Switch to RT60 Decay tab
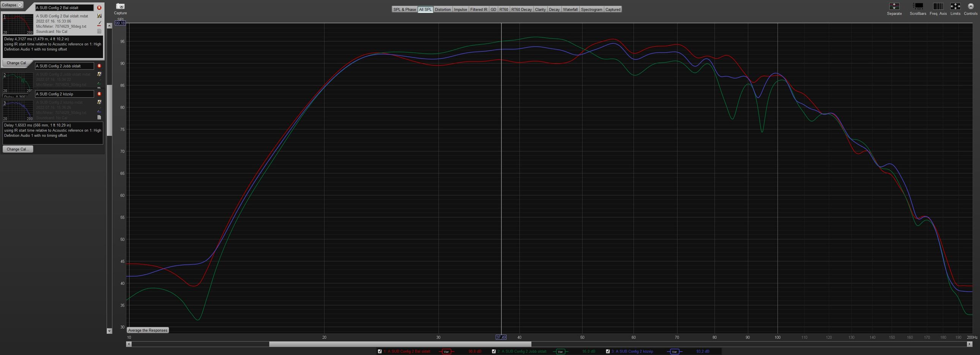The width and height of the screenshot is (980, 355). (x=522, y=10)
